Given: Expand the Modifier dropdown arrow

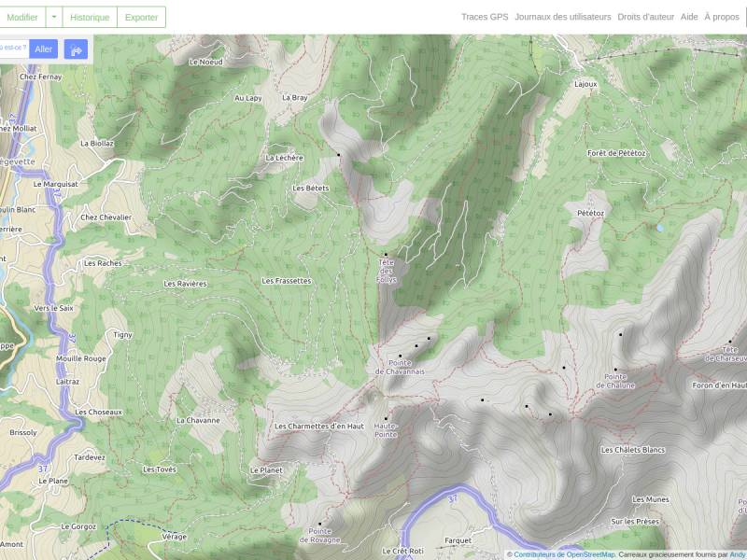Looking at the screenshot, I should point(54,17).
